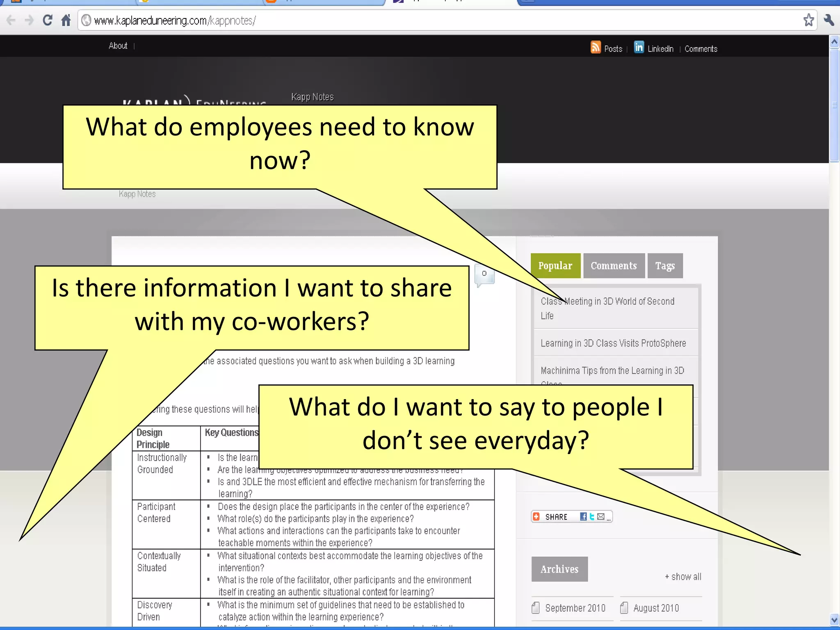
Task: Click the globe icon in address bar
Action: coord(86,20)
